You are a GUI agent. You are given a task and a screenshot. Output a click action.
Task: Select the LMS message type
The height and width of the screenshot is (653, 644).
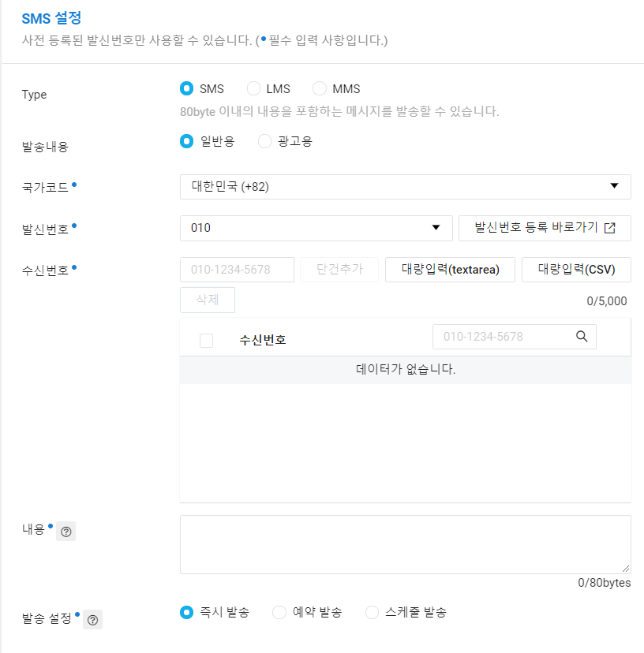(x=253, y=88)
